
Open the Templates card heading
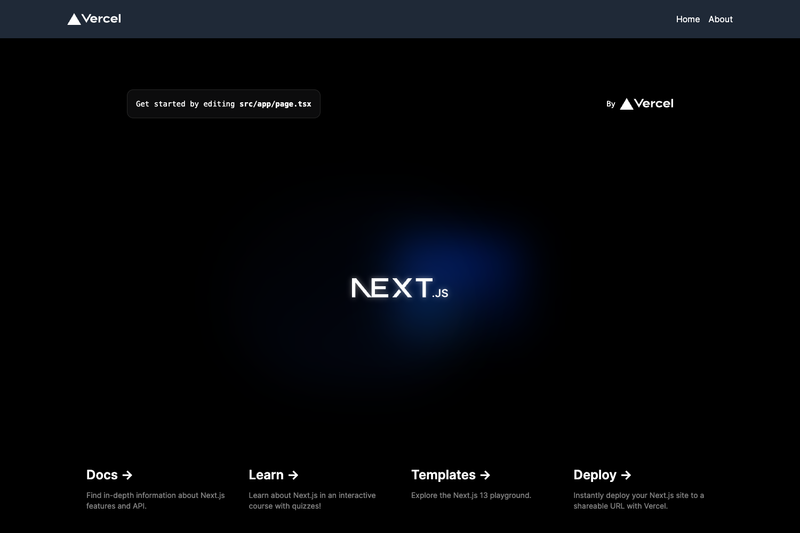point(451,475)
